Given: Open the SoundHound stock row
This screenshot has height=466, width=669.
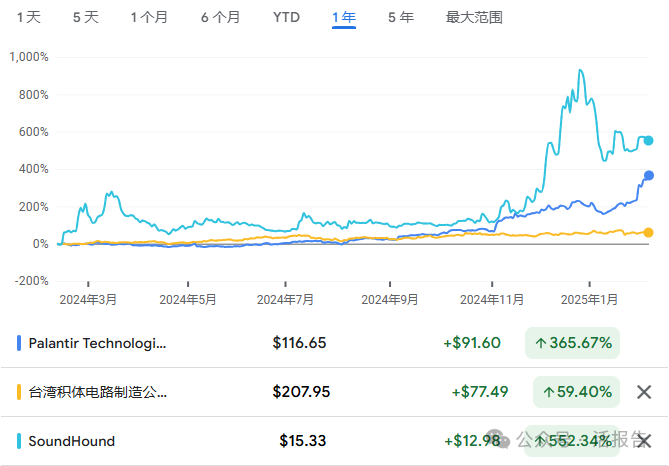Looking at the screenshot, I should pyautogui.click(x=334, y=441).
